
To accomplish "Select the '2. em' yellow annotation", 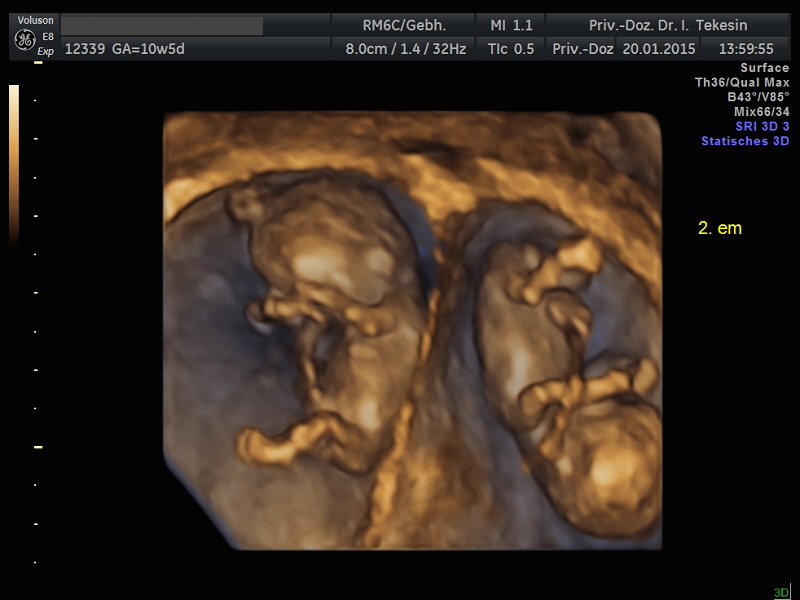I will coord(719,228).
